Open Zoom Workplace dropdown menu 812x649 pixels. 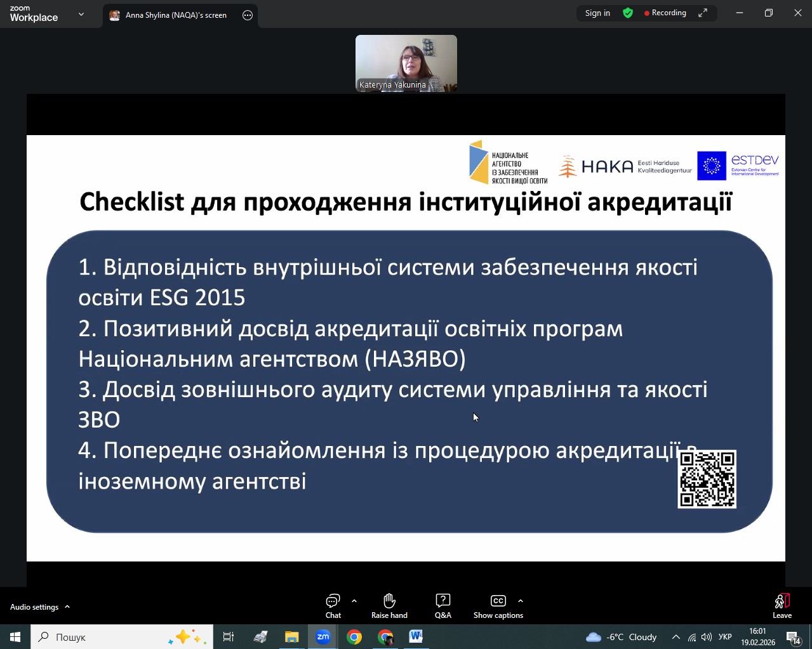(81, 14)
